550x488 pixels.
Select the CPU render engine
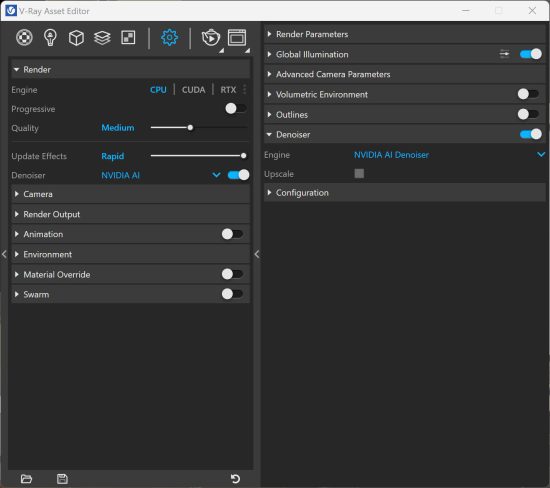tap(158, 90)
